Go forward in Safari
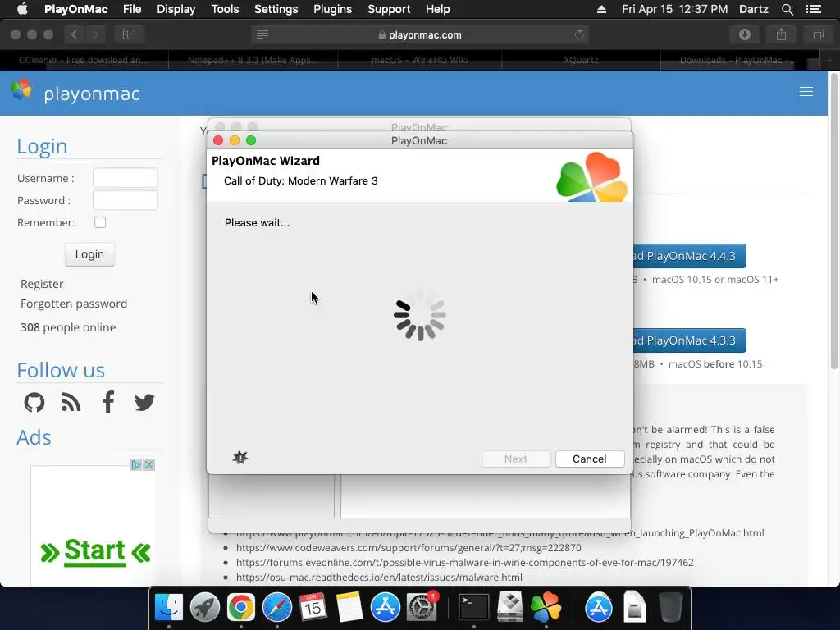 [95, 34]
